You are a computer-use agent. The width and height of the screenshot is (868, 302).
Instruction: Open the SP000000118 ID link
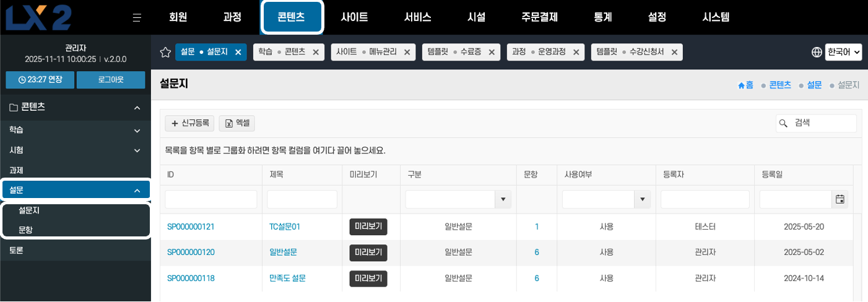(x=191, y=278)
